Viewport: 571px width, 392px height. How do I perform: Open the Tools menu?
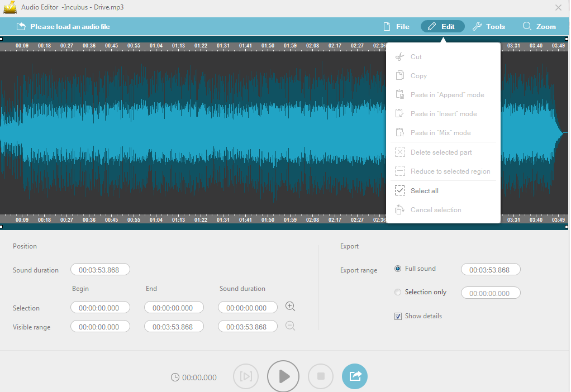[489, 26]
